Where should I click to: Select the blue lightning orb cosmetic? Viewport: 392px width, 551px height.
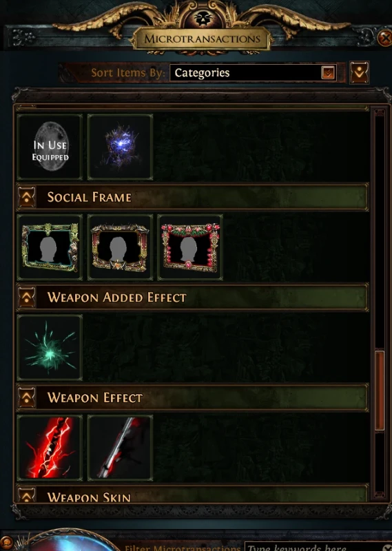click(x=120, y=147)
